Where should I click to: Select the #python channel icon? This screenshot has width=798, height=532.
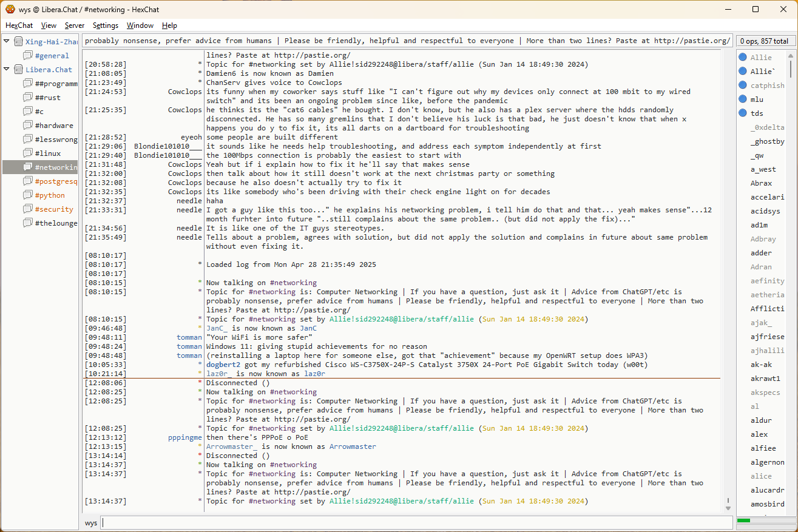pyautogui.click(x=28, y=195)
